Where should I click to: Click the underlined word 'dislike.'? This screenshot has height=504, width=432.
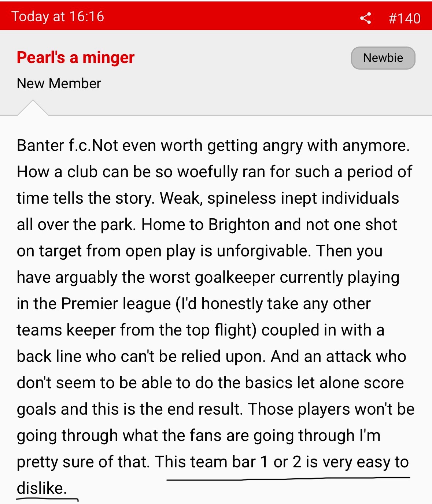click(x=42, y=489)
